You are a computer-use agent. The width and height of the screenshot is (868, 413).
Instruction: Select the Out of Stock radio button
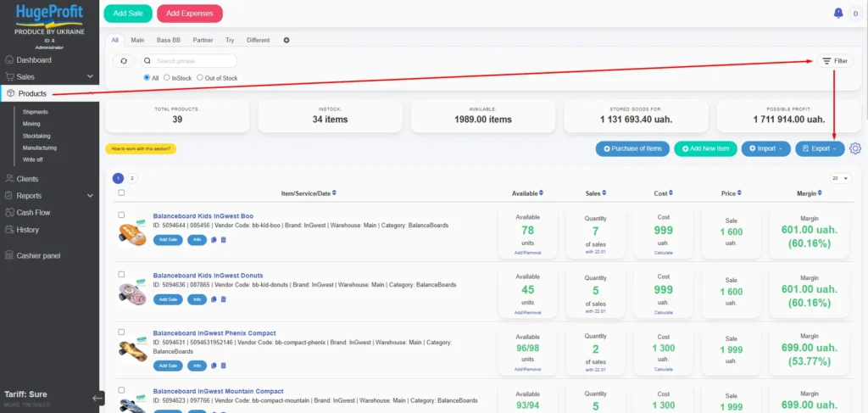(200, 78)
